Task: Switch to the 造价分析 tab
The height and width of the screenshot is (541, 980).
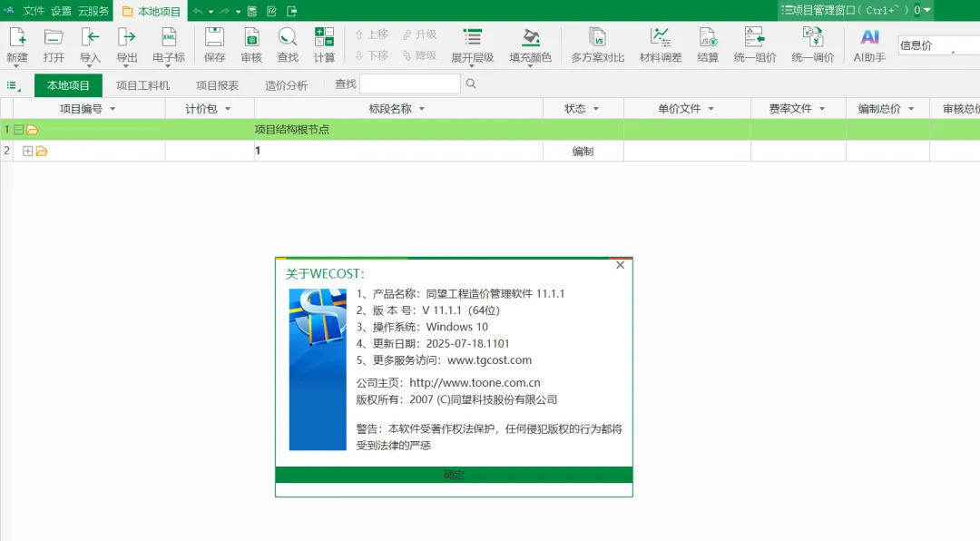Action: coord(286,85)
